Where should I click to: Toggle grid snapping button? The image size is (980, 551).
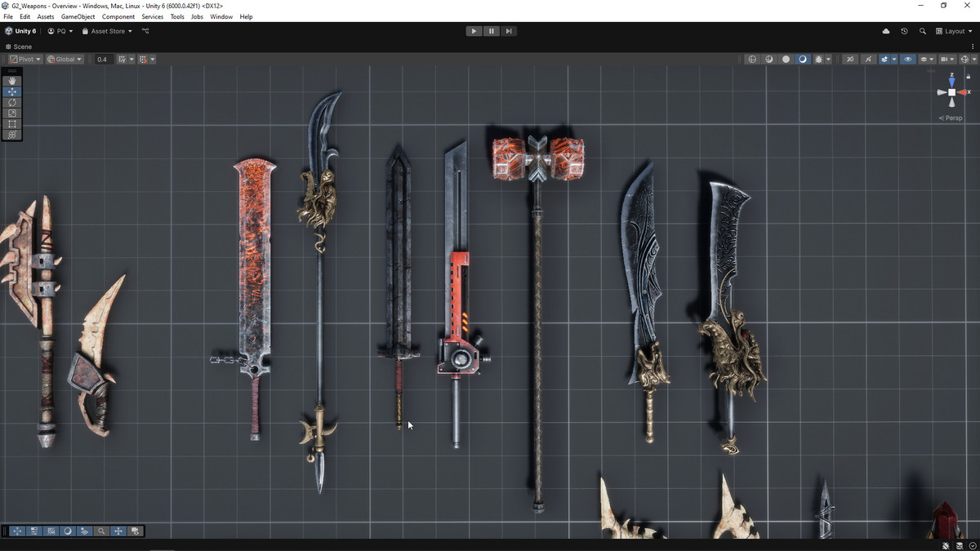(143, 59)
